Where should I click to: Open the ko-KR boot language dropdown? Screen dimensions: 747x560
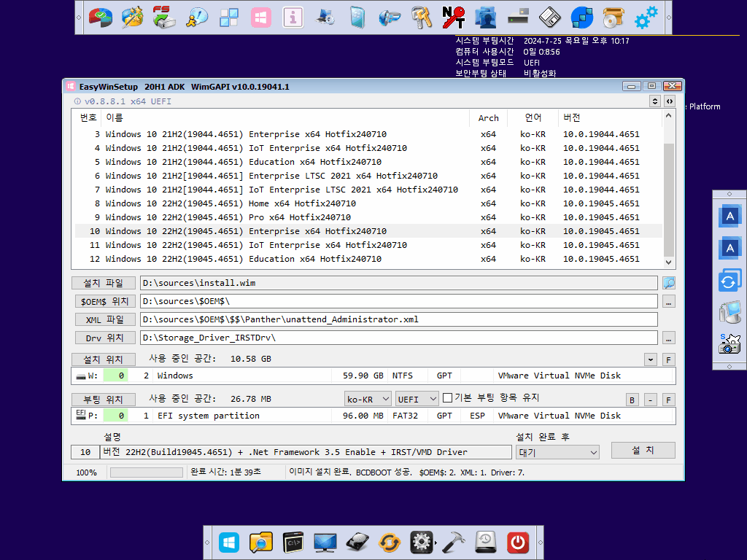[x=368, y=399]
